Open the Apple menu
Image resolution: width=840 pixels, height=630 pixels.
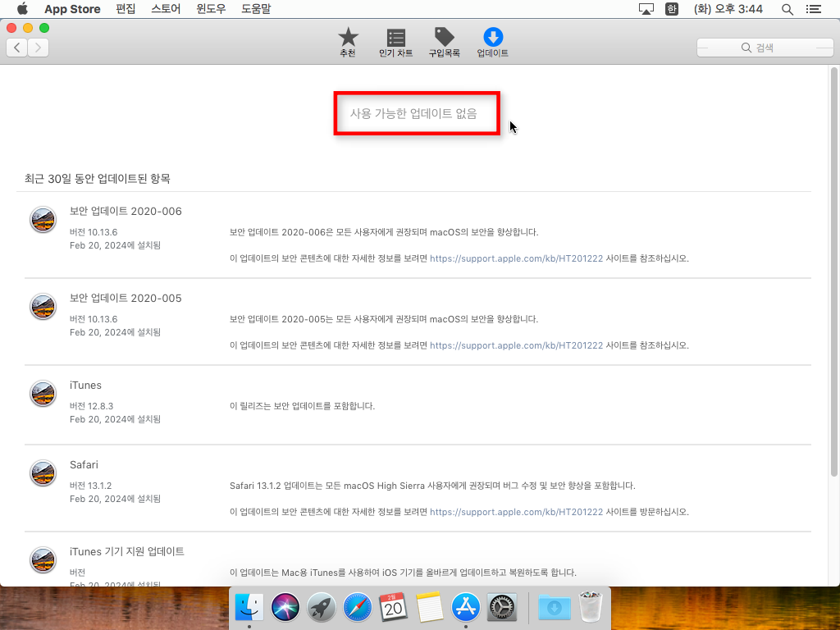pos(22,8)
